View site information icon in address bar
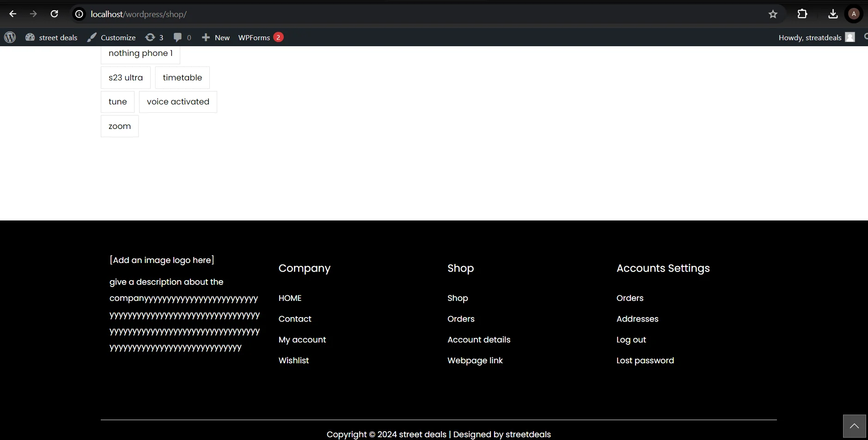The height and width of the screenshot is (440, 868). coord(79,14)
